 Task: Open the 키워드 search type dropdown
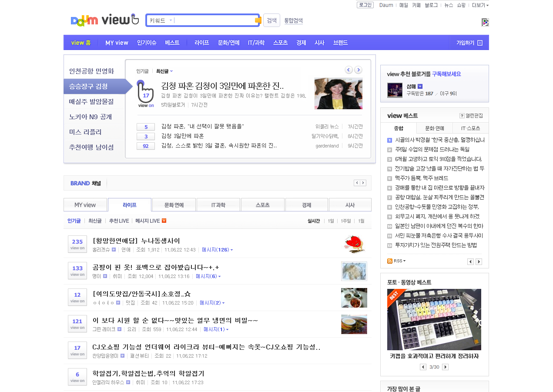tap(161, 20)
